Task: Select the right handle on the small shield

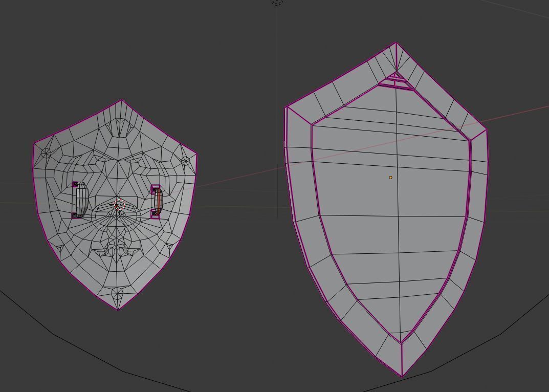Action: point(157,202)
